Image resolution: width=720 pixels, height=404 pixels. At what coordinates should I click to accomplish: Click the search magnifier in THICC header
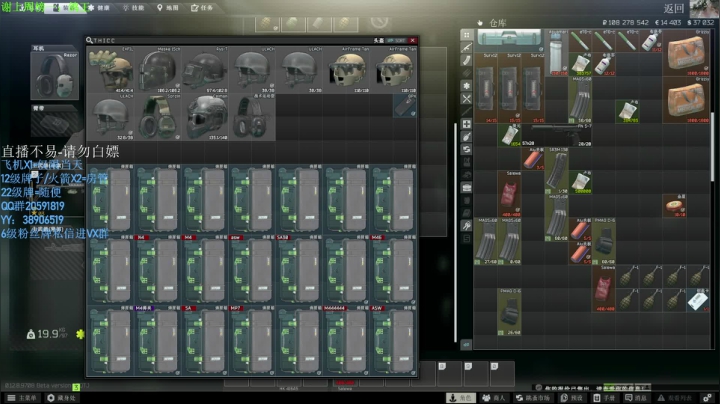point(89,40)
